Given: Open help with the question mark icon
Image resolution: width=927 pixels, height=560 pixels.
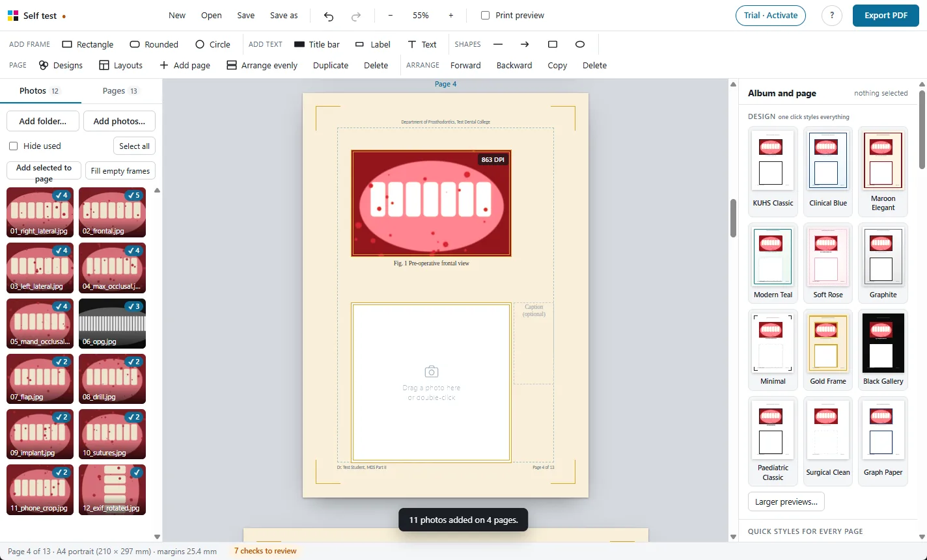Looking at the screenshot, I should point(832,16).
